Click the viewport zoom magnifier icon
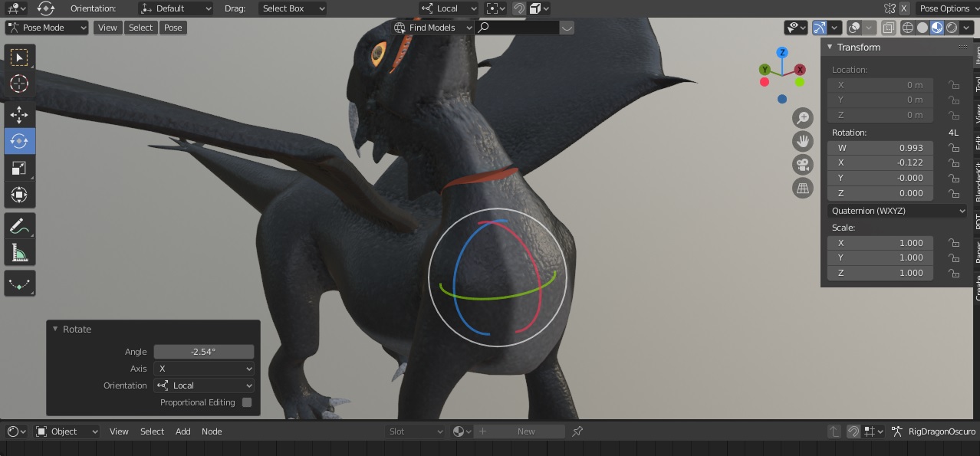 point(803,118)
